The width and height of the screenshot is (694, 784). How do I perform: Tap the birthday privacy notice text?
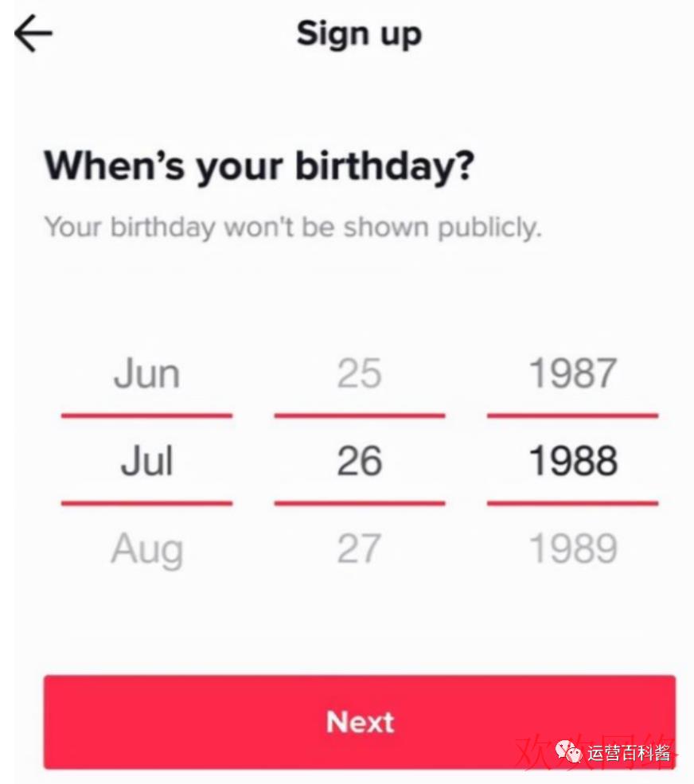click(293, 228)
